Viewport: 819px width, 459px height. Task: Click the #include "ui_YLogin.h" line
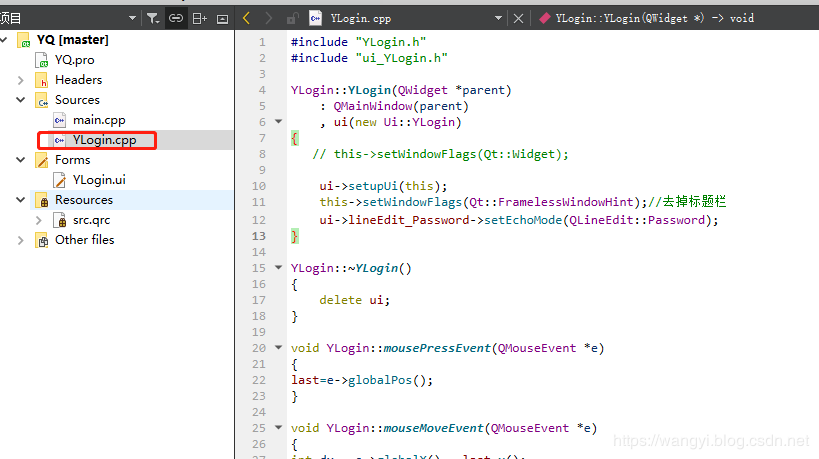[369, 58]
